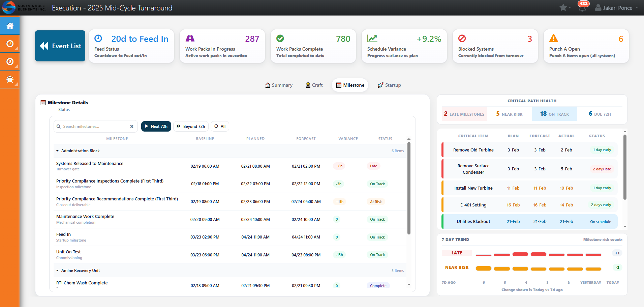Screen dimensions: 644x307
Task: Click the critical items list scrollbar
Action: tap(625, 167)
